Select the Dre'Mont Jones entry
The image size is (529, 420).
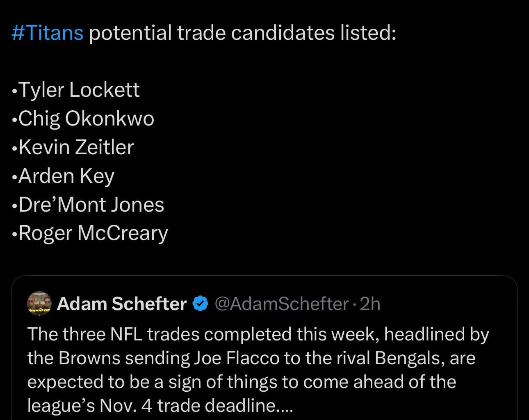(91, 205)
